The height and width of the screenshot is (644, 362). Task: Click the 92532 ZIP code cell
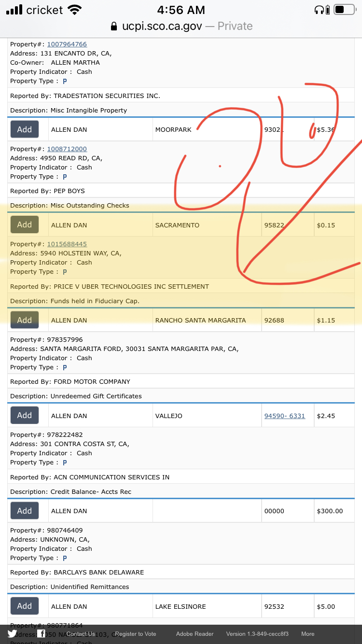288,606
